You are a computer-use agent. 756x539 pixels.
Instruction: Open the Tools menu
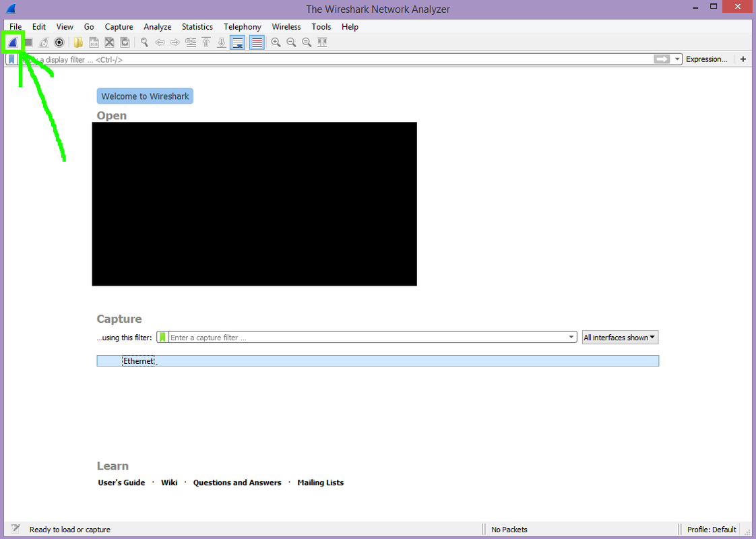[321, 27]
